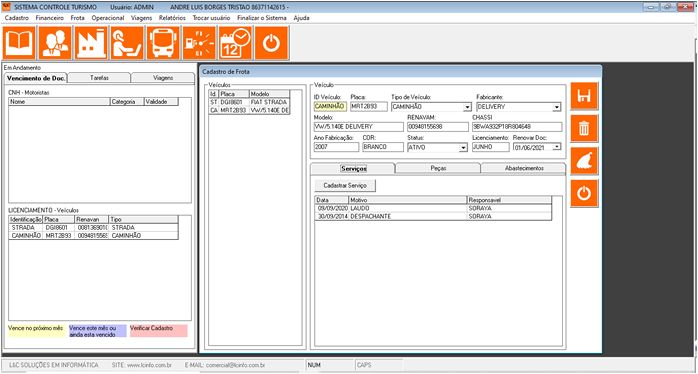The height and width of the screenshot is (374, 698).
Task: Select CAMINHÃO row in Licenciamento table
Action: [93, 236]
